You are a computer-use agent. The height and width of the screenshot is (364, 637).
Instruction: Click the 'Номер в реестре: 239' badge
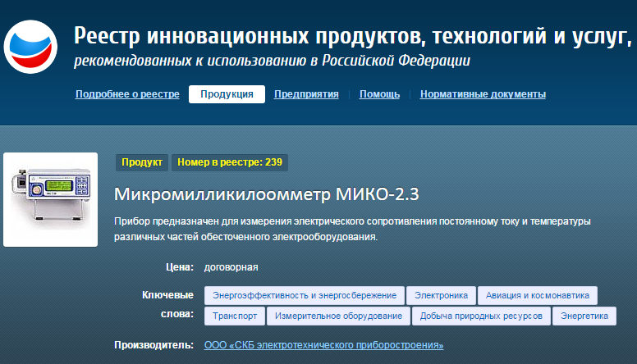(230, 162)
